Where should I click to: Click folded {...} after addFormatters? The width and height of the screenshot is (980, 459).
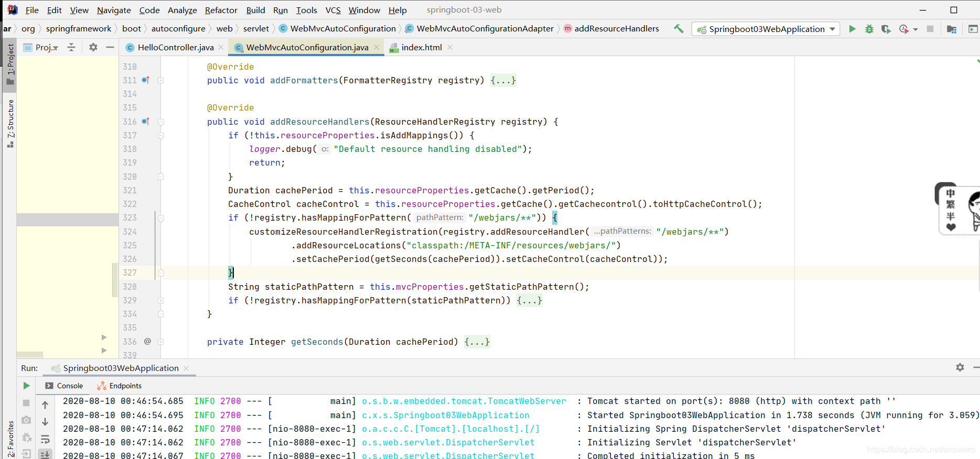[x=503, y=81]
